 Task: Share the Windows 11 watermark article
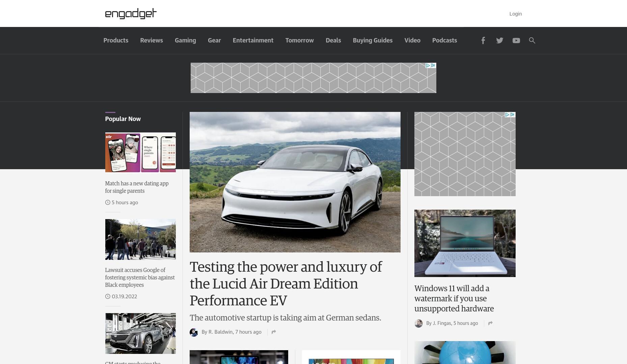[490, 323]
